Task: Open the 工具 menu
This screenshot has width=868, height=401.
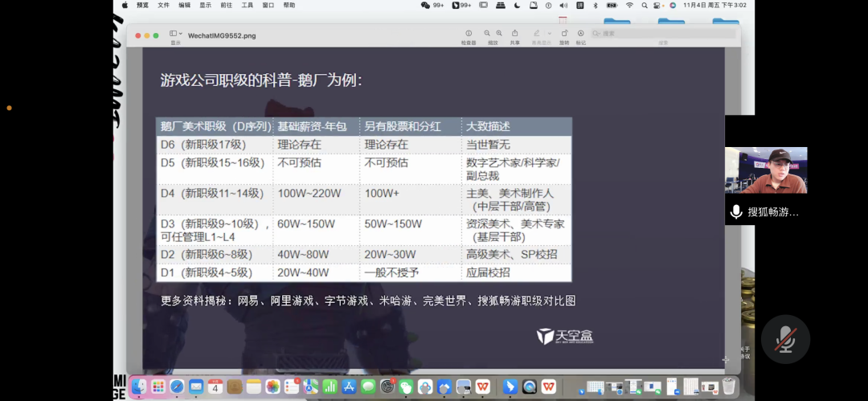Action: tap(248, 5)
